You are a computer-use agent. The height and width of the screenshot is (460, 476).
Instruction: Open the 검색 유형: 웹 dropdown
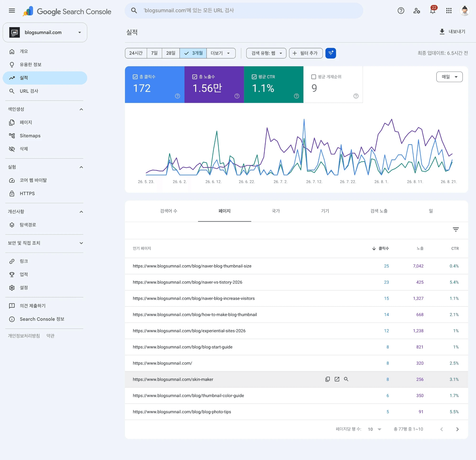[266, 53]
